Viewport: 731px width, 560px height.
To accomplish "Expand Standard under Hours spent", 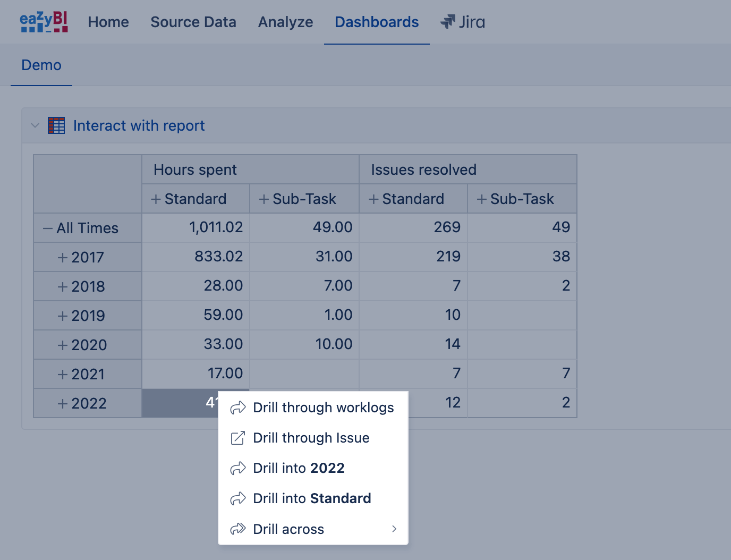I will pos(156,199).
